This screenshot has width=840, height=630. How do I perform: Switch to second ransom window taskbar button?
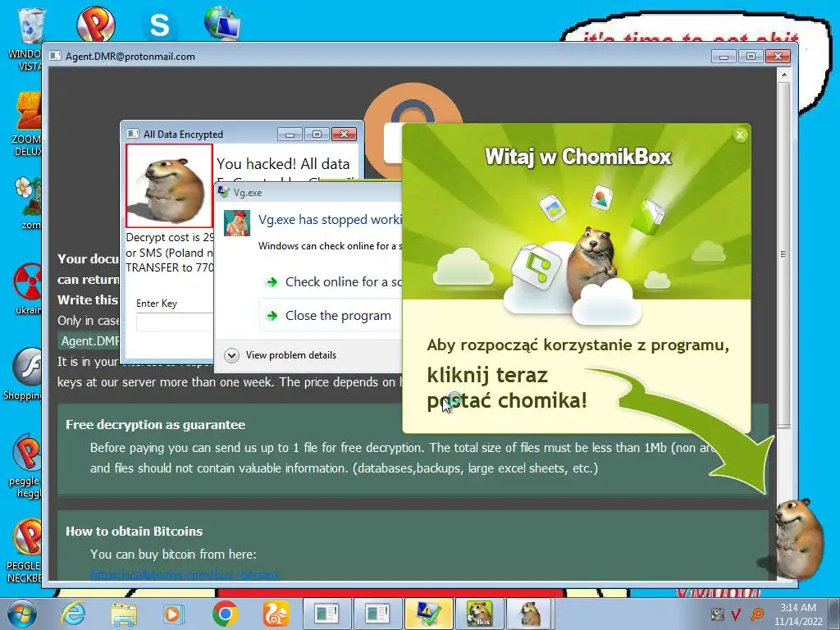click(x=377, y=614)
